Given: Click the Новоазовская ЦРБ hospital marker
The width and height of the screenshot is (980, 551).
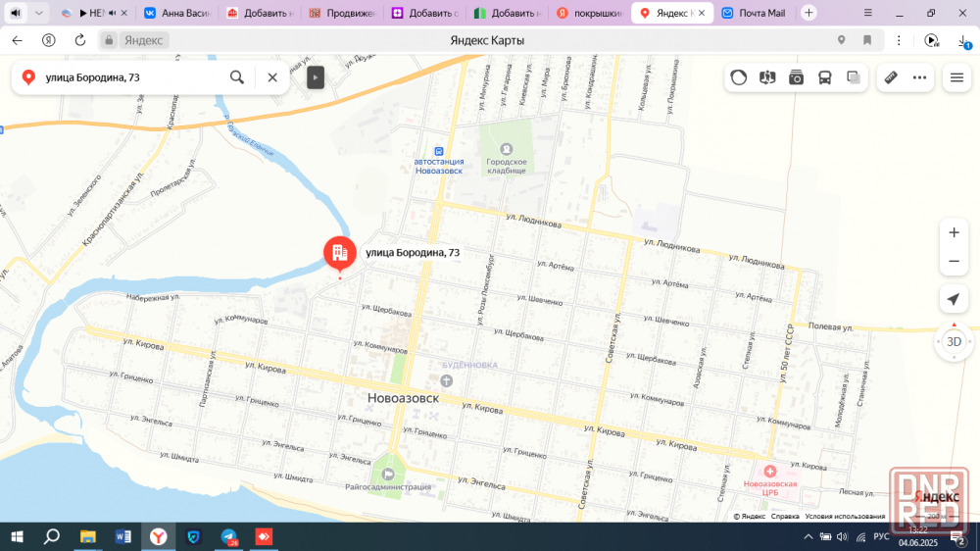Looking at the screenshot, I should pos(770,472).
